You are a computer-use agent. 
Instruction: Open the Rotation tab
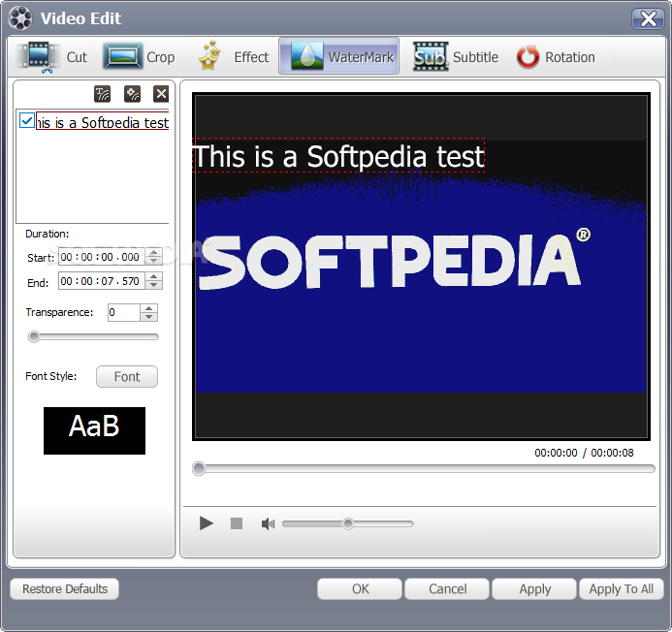tap(556, 56)
